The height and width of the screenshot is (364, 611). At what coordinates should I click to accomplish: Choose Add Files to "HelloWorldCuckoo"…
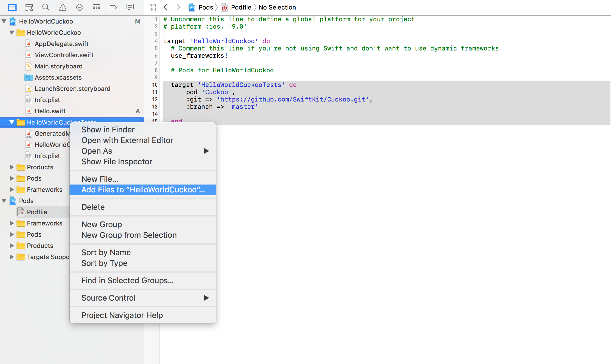pos(143,190)
